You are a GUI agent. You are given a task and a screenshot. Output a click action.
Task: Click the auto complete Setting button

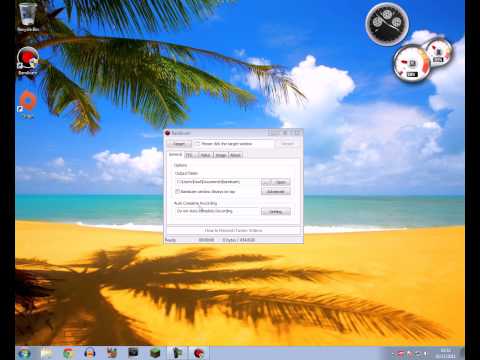(276, 212)
